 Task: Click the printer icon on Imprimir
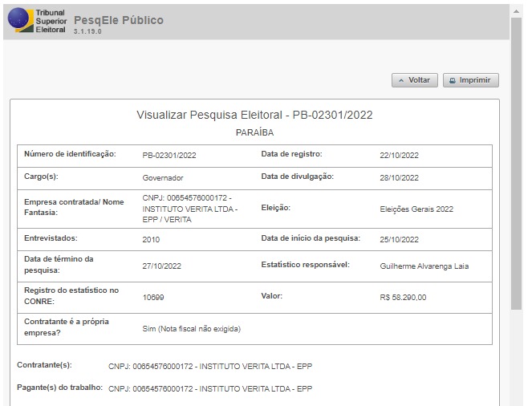tap(453, 80)
